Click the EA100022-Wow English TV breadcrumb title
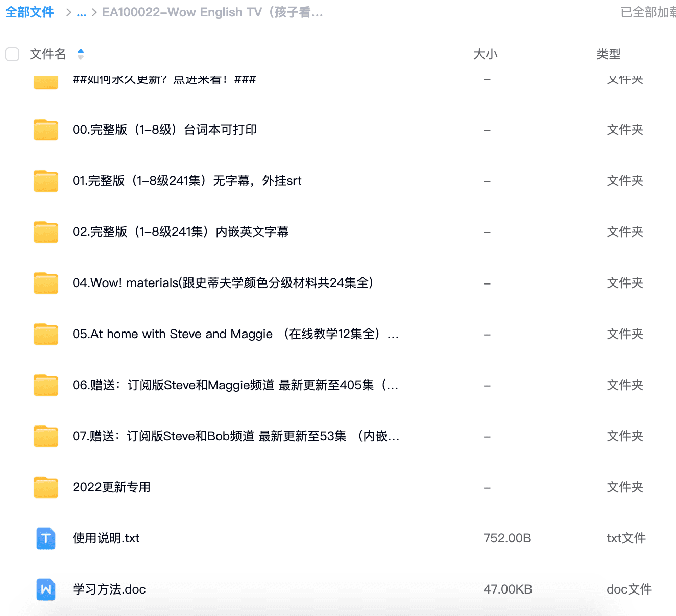The width and height of the screenshot is (676, 616). (212, 12)
